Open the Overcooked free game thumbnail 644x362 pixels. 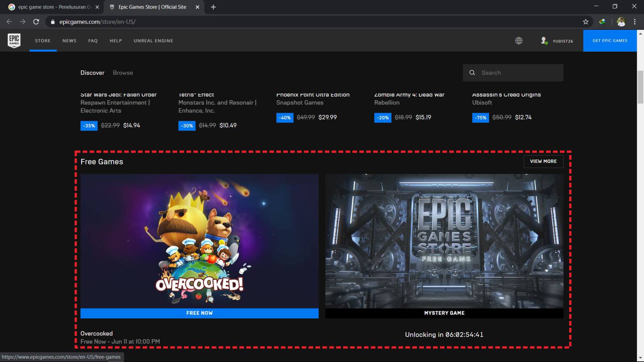pyautogui.click(x=199, y=241)
